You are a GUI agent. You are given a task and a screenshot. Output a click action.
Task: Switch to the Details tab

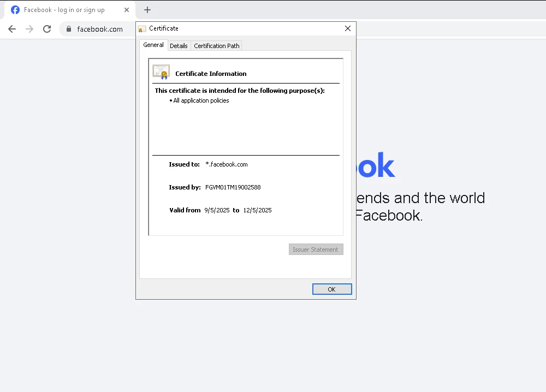[x=179, y=46]
